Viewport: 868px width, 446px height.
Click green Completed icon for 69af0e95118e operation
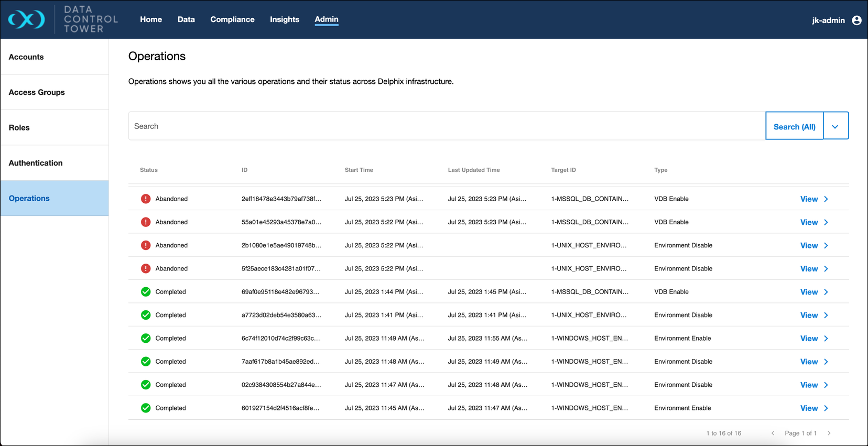tap(146, 292)
